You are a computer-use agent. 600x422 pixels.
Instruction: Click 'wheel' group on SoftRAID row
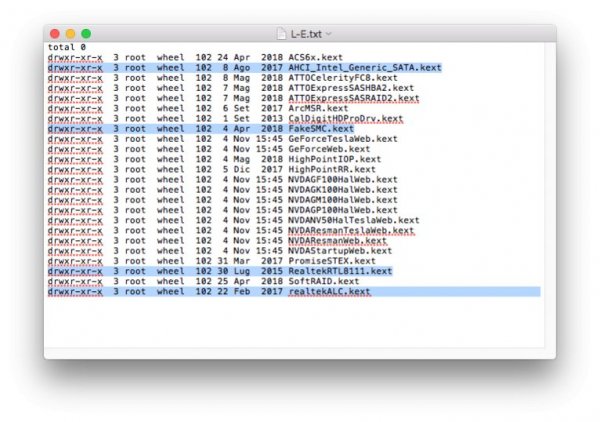(x=170, y=281)
